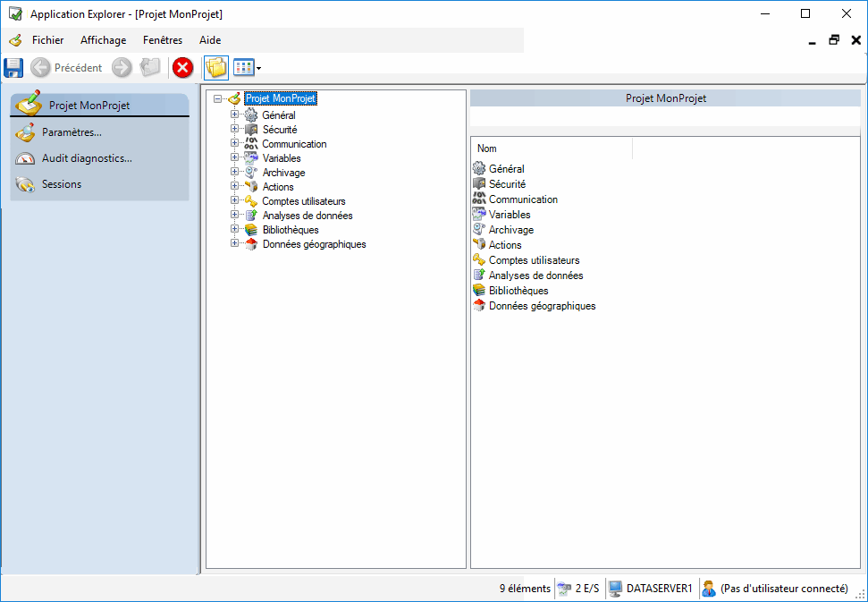Click the application icon left of Fichier

pyautogui.click(x=15, y=40)
